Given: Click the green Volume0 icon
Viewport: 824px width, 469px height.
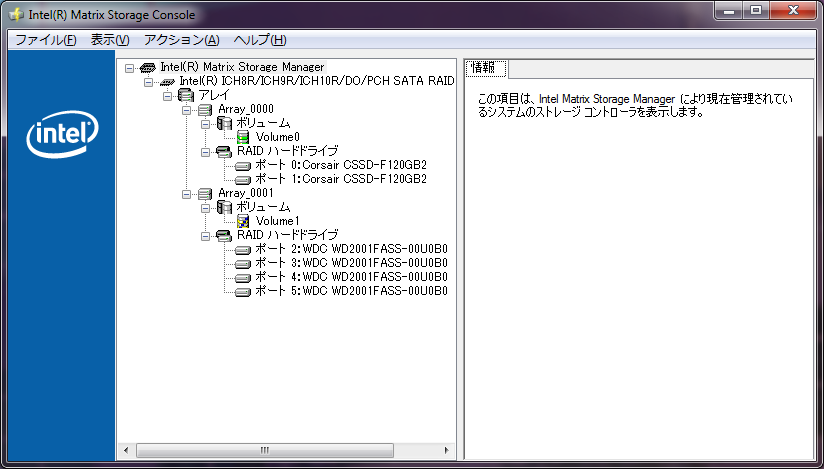Looking at the screenshot, I should [243, 137].
